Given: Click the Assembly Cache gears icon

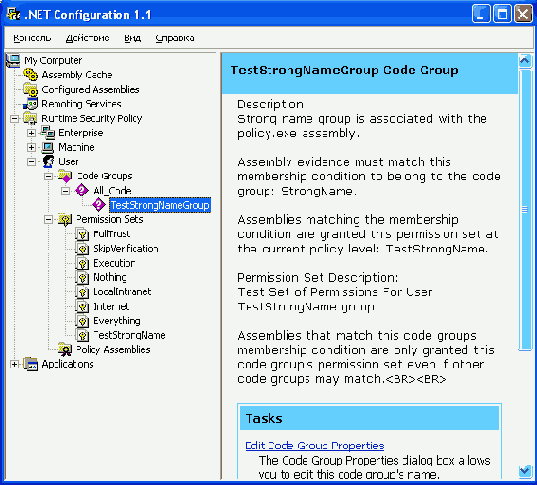Looking at the screenshot, I should pos(30,75).
